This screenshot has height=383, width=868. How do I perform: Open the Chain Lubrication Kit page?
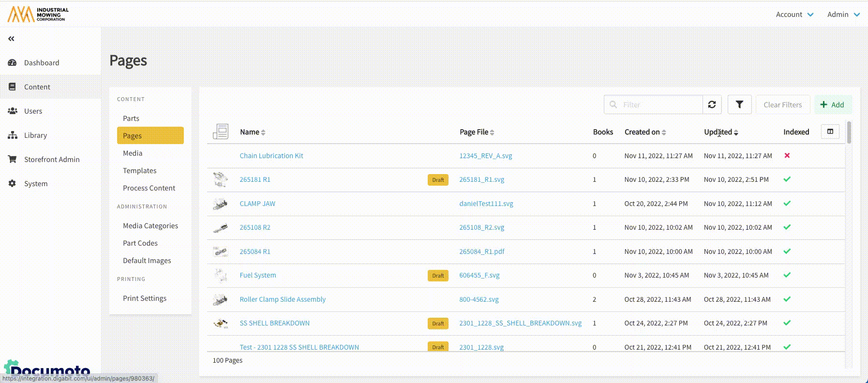(x=271, y=156)
